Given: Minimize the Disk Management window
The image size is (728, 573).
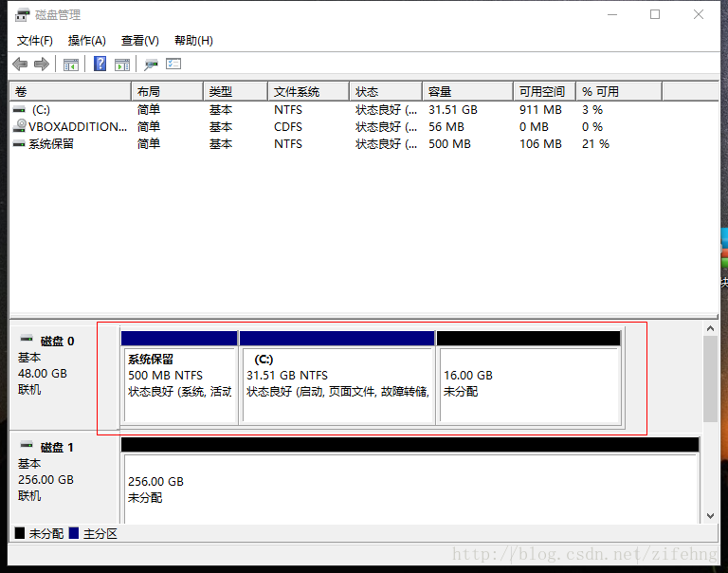Looking at the screenshot, I should click(612, 15).
